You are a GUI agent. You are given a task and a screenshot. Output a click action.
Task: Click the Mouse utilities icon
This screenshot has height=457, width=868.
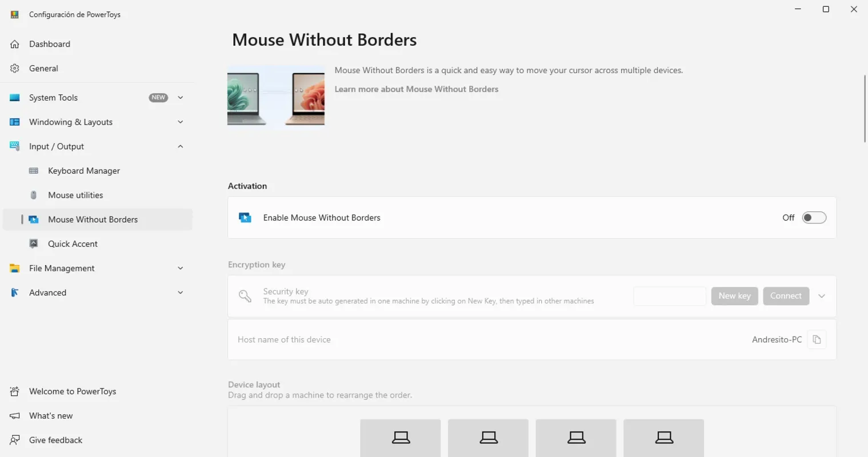34,195
